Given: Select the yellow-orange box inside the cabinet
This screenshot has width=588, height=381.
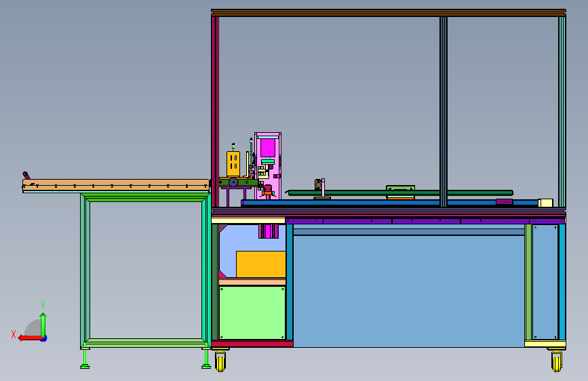Looking at the screenshot, I should (261, 264).
